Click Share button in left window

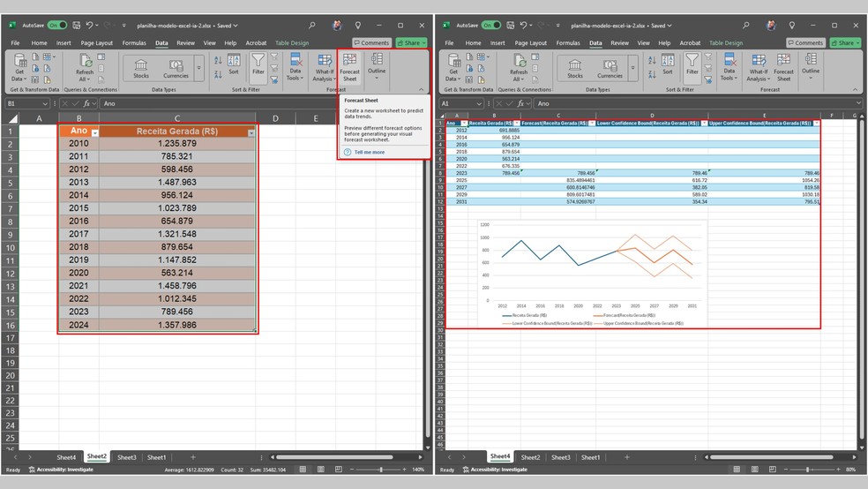coord(411,42)
